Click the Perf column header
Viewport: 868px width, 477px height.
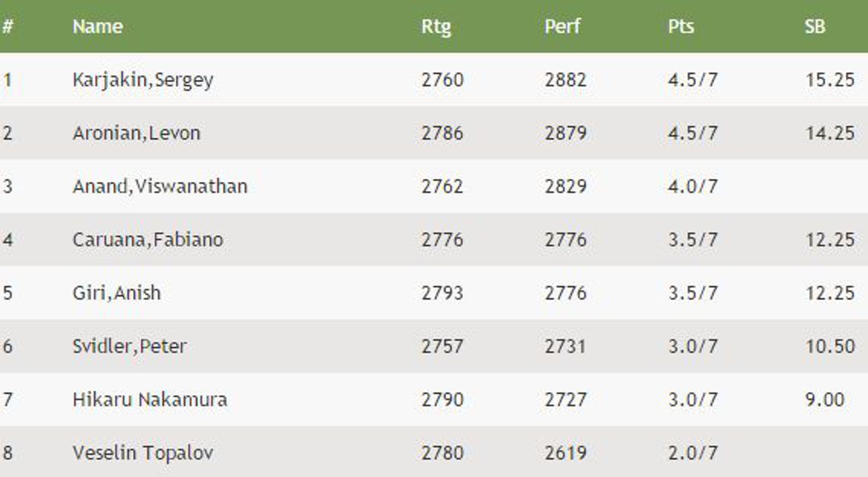[563, 26]
